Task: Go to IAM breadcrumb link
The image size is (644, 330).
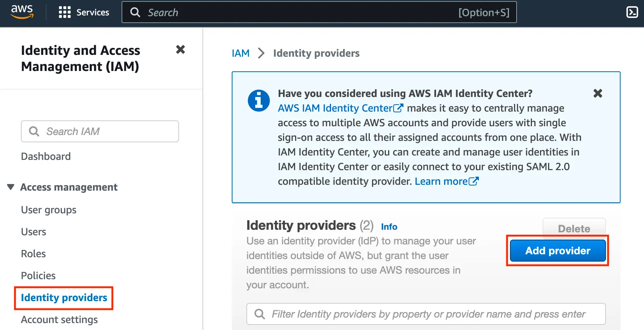Action: 241,53
